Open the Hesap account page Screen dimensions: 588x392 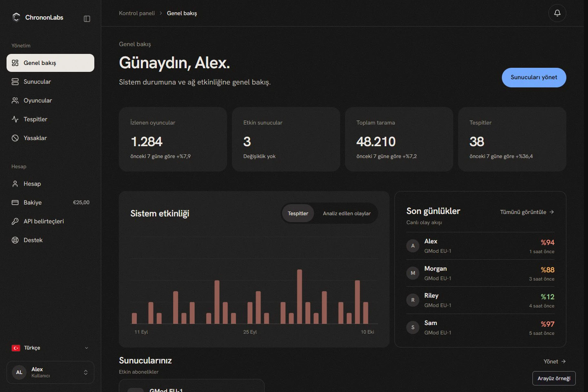pos(50,184)
